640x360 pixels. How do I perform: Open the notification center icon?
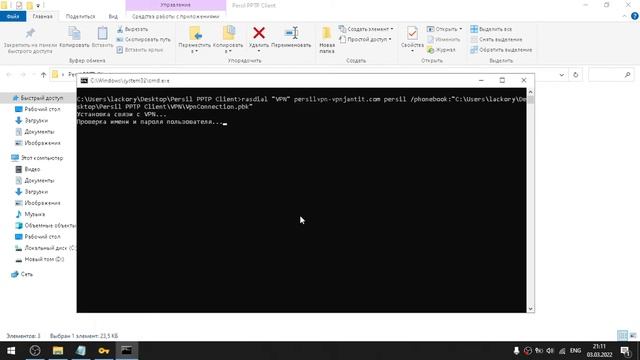[x=625, y=351]
